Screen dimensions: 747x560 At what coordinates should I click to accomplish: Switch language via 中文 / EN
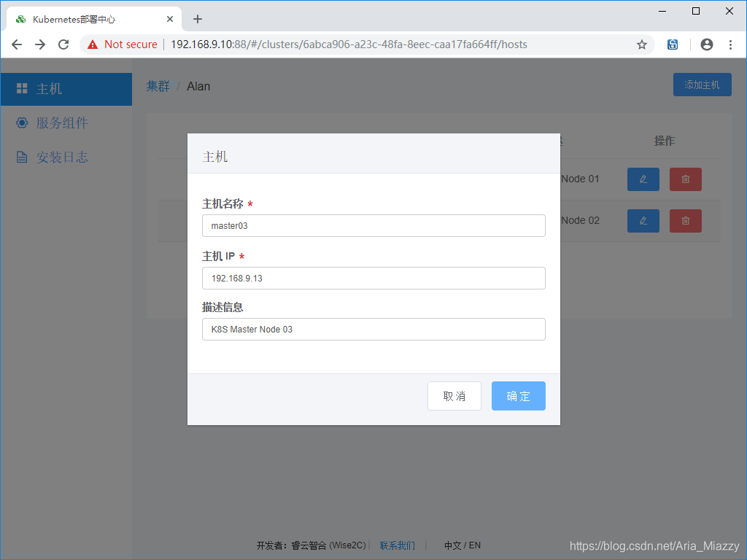pos(462,545)
